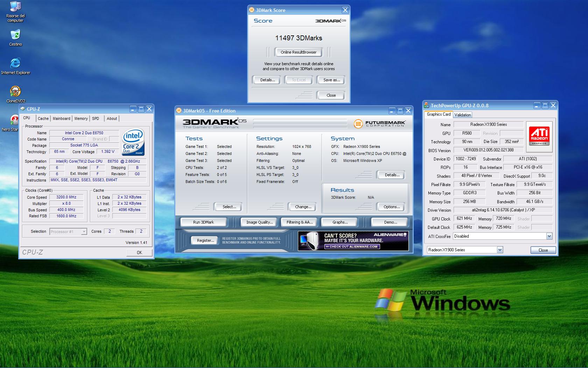Screen dimensions: 588x368
Task: Click GPU Clock 621 MHz value
Action: click(x=464, y=218)
